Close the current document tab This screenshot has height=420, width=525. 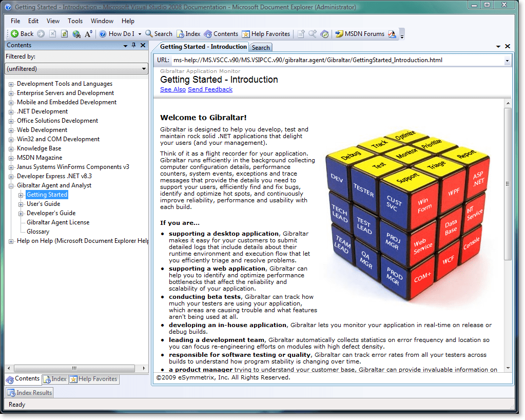coord(508,46)
